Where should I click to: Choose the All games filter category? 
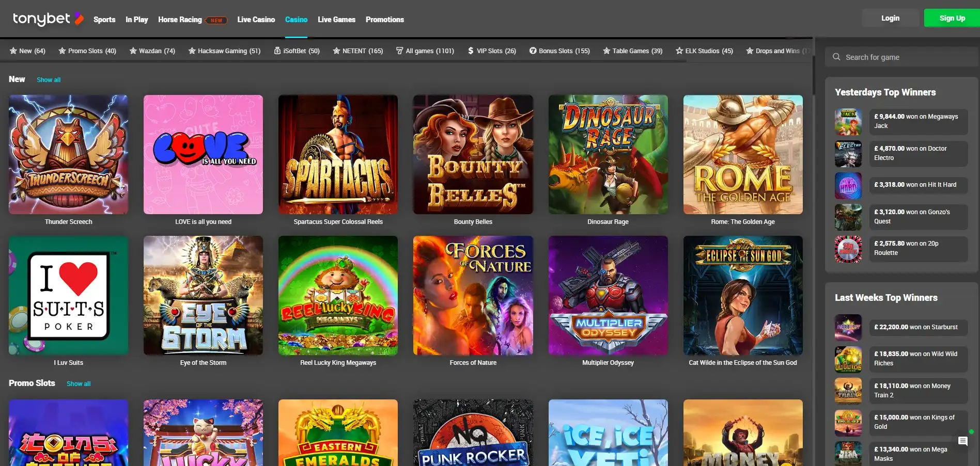point(425,51)
